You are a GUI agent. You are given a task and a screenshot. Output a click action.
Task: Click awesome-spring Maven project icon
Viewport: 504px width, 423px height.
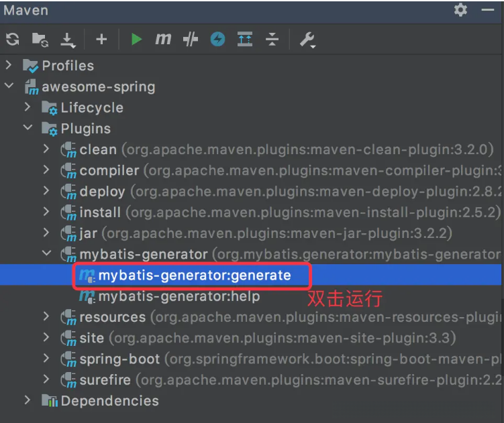pos(32,87)
